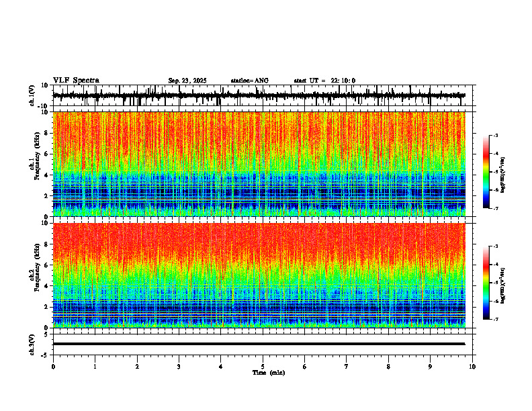Click the ch.1 colorbar "log(PSD)(V²/Hz)" label
The image size is (532, 411).
click(x=502, y=175)
